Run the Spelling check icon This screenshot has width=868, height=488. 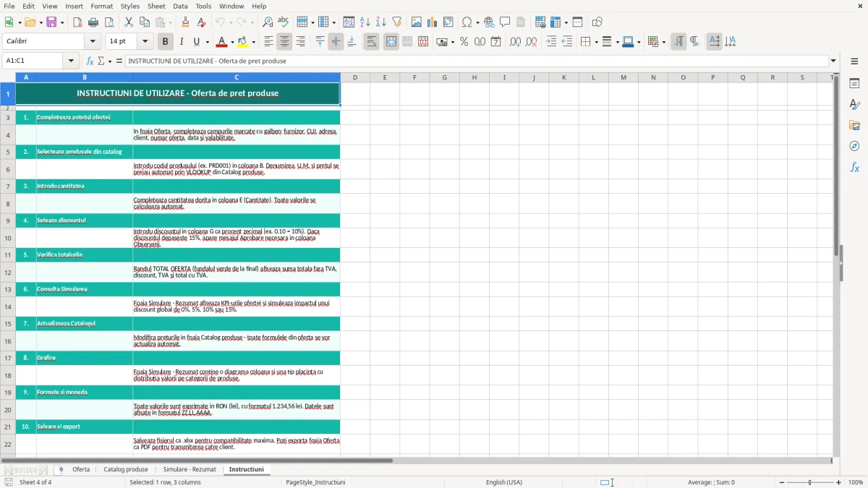pos(283,22)
